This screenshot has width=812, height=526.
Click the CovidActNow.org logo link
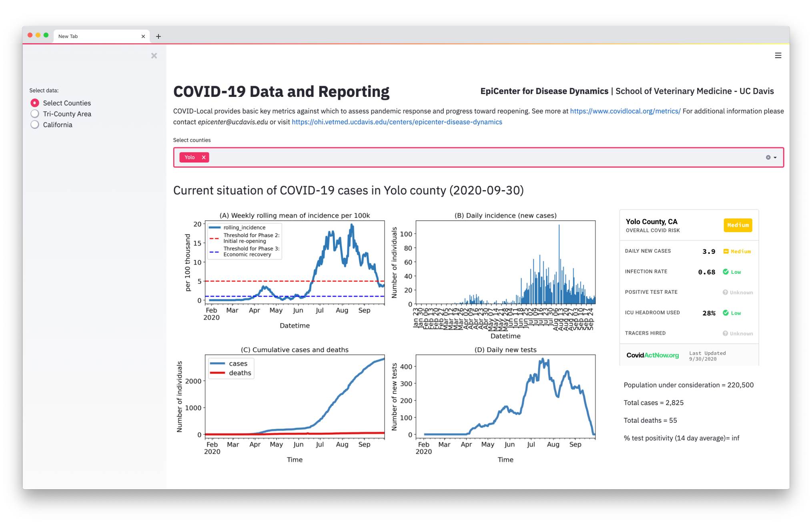point(652,355)
